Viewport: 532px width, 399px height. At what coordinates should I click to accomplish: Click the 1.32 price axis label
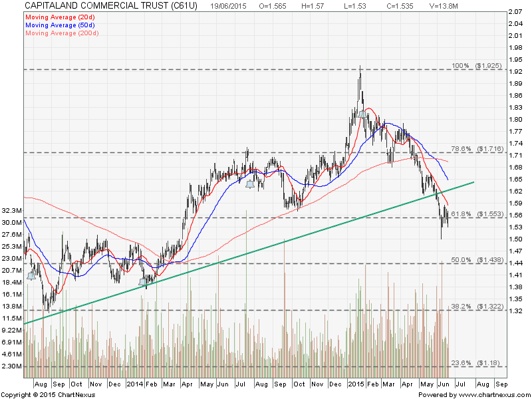click(x=515, y=311)
